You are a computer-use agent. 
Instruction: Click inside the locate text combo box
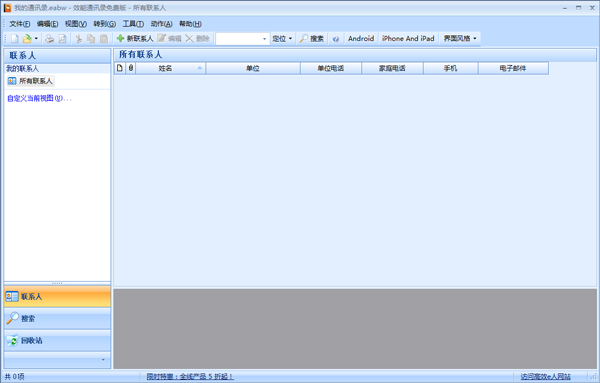coord(238,39)
